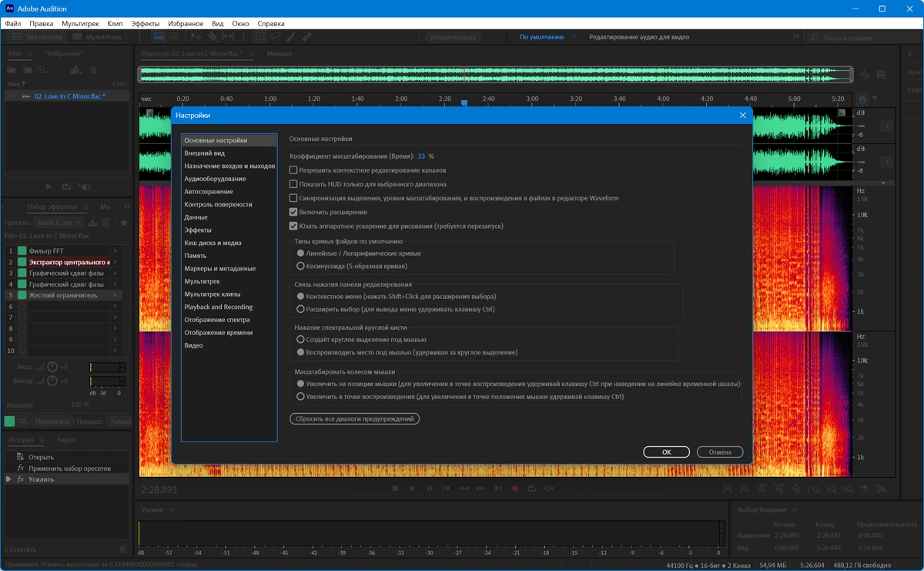Viewport: 924px width, 571px height.
Task: Select Расширить выбор radio option
Action: [x=300, y=308]
